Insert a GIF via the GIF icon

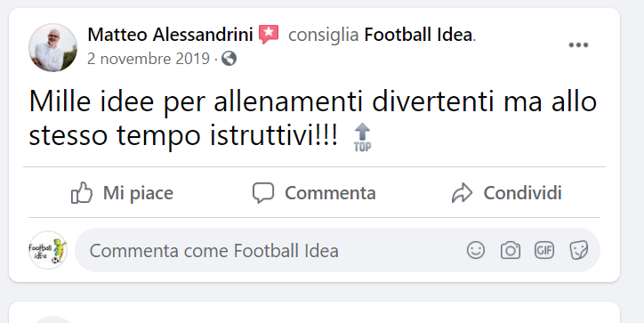tap(544, 250)
